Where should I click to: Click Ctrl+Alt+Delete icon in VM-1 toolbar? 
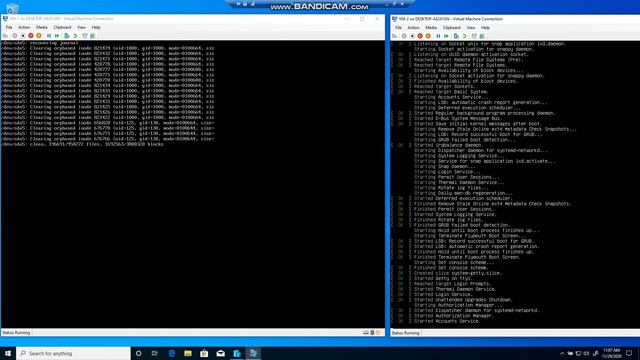point(5,36)
